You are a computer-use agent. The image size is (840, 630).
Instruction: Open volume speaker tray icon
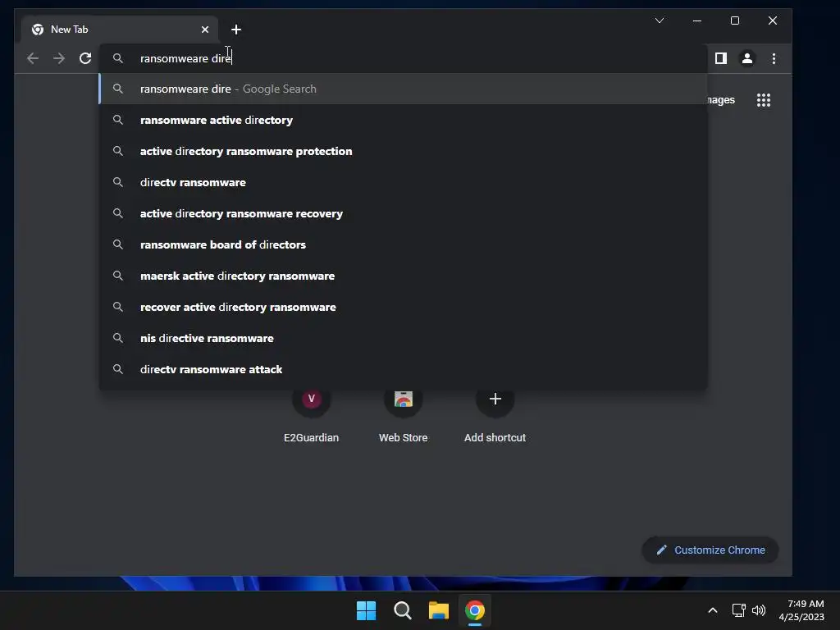coord(759,610)
